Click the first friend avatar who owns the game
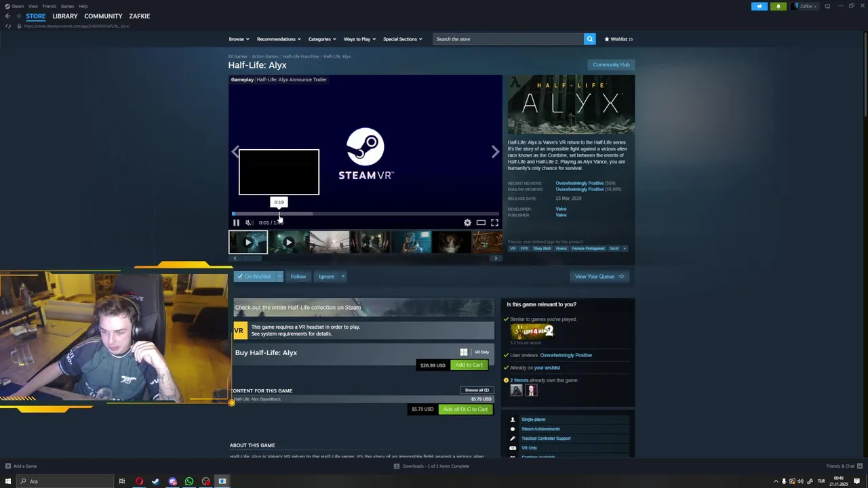The height and width of the screenshot is (488, 868). (x=517, y=390)
